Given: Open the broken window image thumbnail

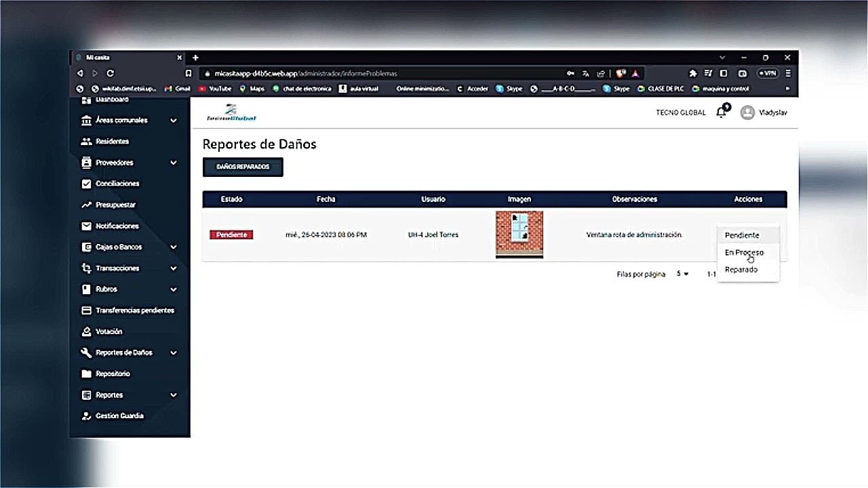Looking at the screenshot, I should click(519, 235).
